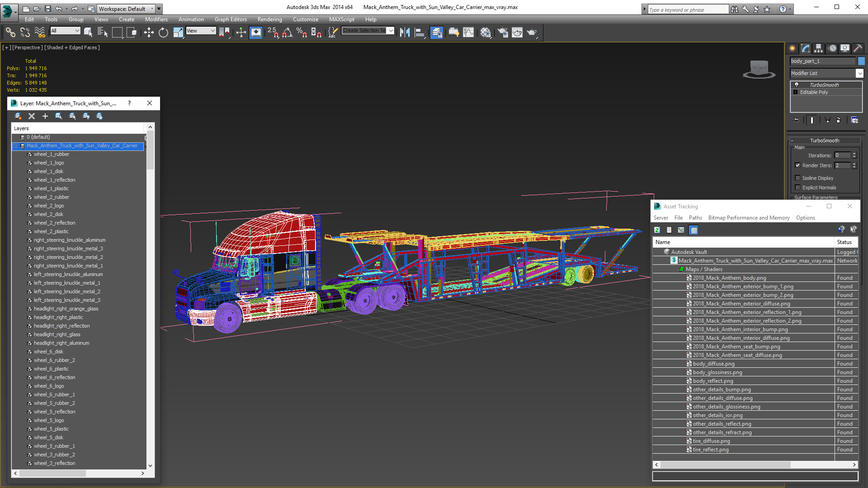Image resolution: width=868 pixels, height=488 pixels.
Task: Click the Layer dialog vertical scrollbar thumb
Action: click(x=151, y=150)
